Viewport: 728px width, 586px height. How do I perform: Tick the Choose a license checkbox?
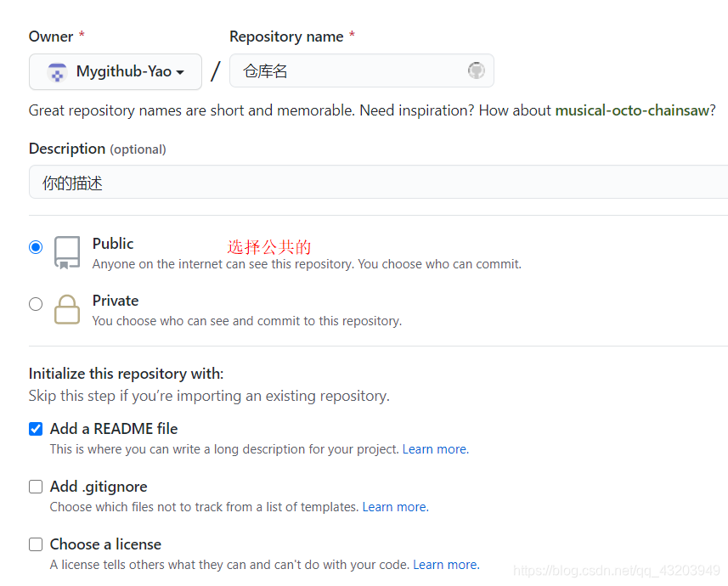pyautogui.click(x=36, y=544)
